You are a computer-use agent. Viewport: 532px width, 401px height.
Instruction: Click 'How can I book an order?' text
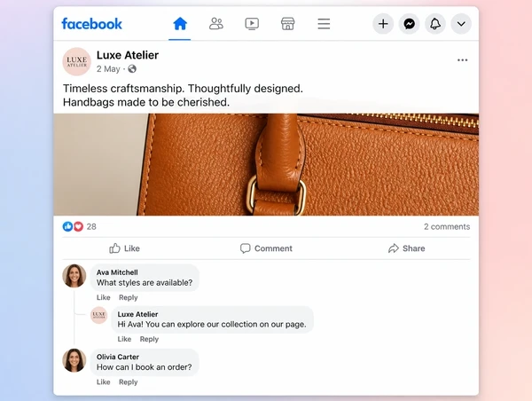145,367
